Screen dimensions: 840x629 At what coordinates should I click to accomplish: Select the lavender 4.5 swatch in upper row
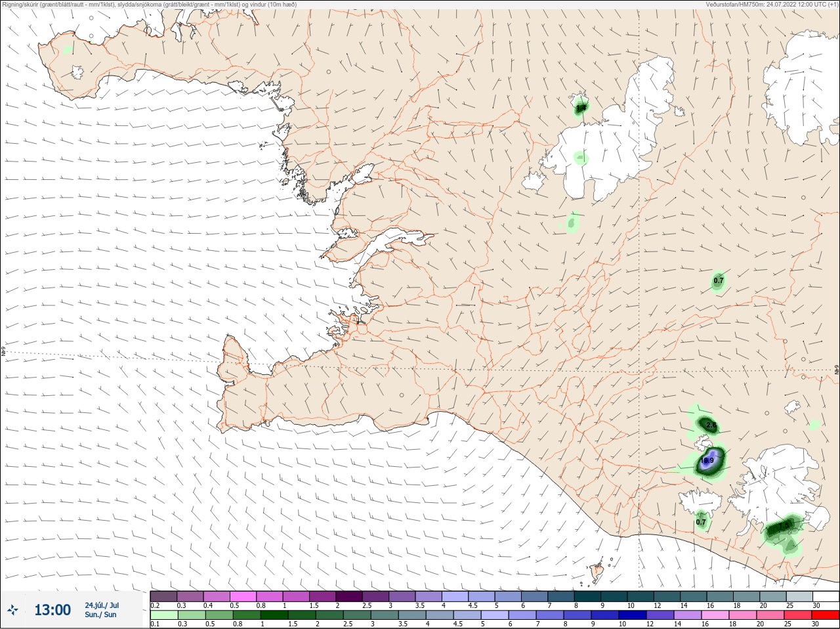tap(482, 596)
